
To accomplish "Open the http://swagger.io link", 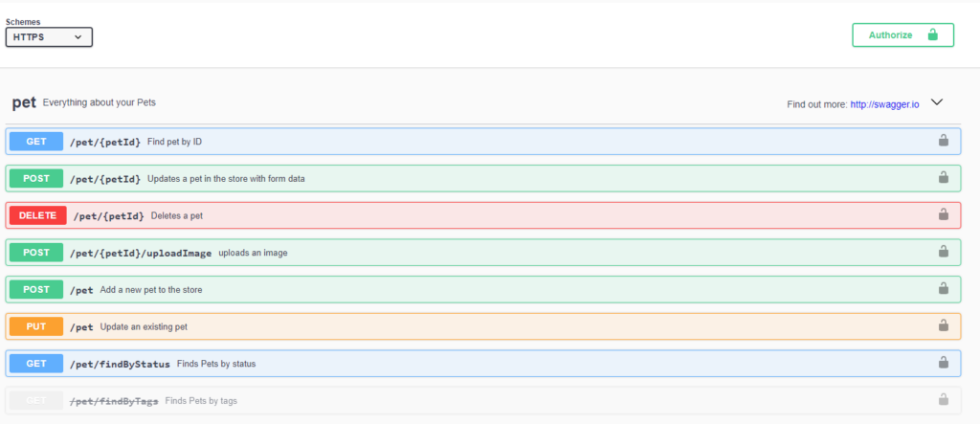I will [x=884, y=104].
